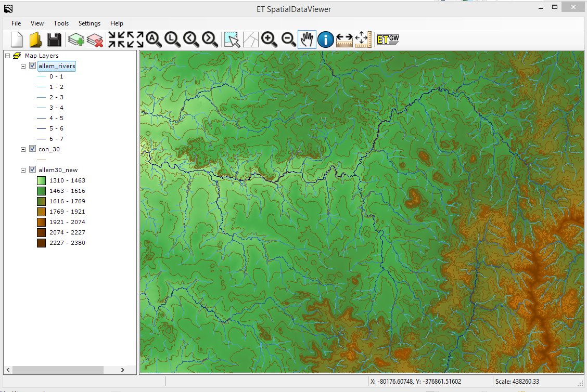Zoom to previous extent
This screenshot has height=392, width=587.
point(190,39)
